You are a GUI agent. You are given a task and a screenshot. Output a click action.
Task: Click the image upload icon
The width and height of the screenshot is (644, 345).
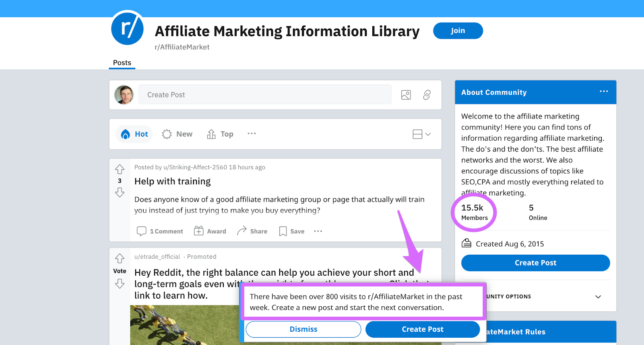(x=406, y=95)
